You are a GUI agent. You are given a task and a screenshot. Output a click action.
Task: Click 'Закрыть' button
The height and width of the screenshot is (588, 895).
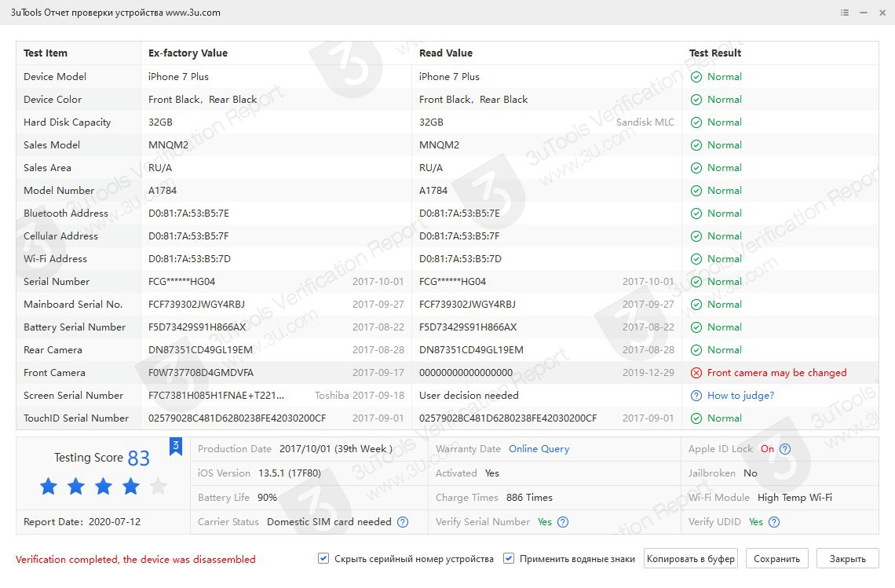848,559
